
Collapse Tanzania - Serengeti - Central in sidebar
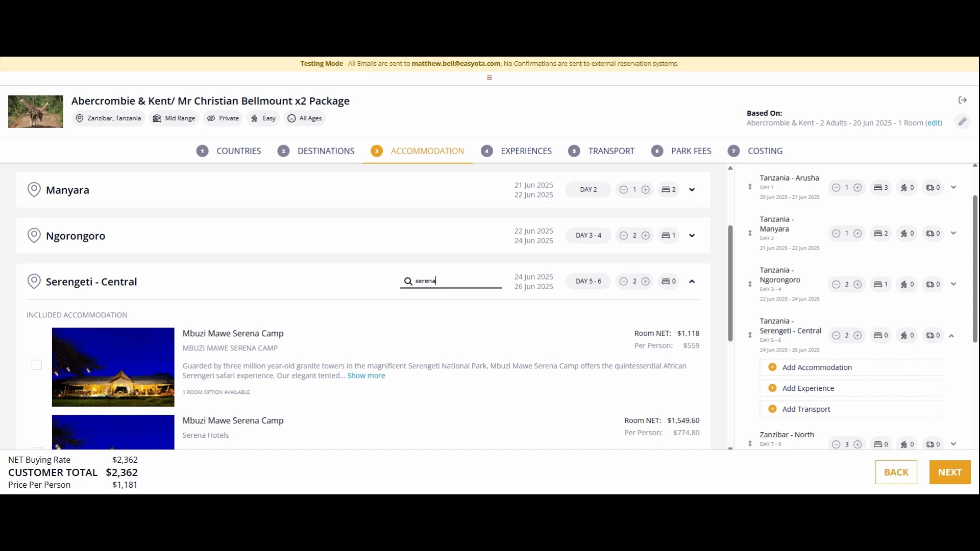point(952,336)
